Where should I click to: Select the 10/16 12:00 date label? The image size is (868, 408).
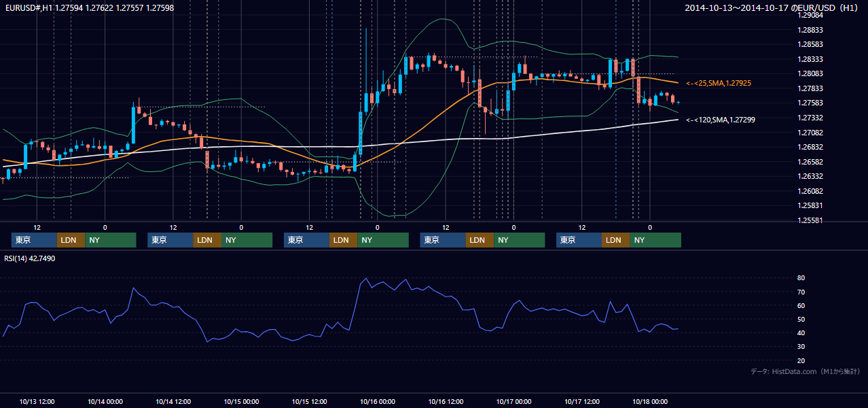[x=446, y=401]
